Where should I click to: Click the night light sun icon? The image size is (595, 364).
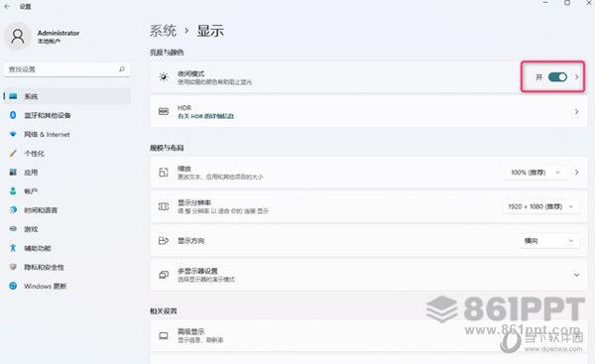164,77
